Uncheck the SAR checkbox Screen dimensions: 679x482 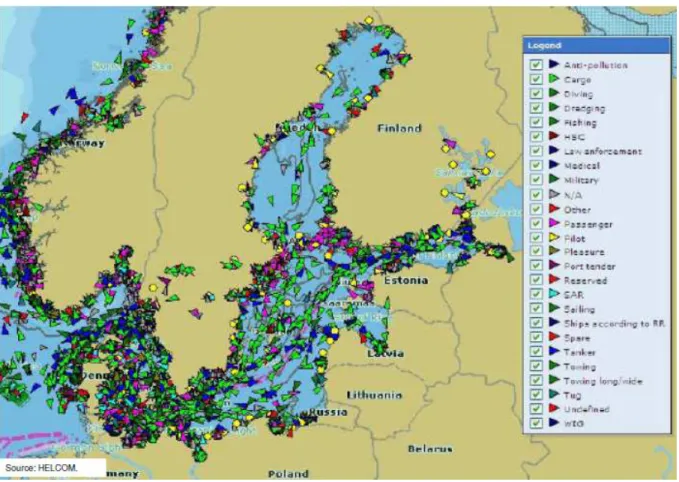536,294
